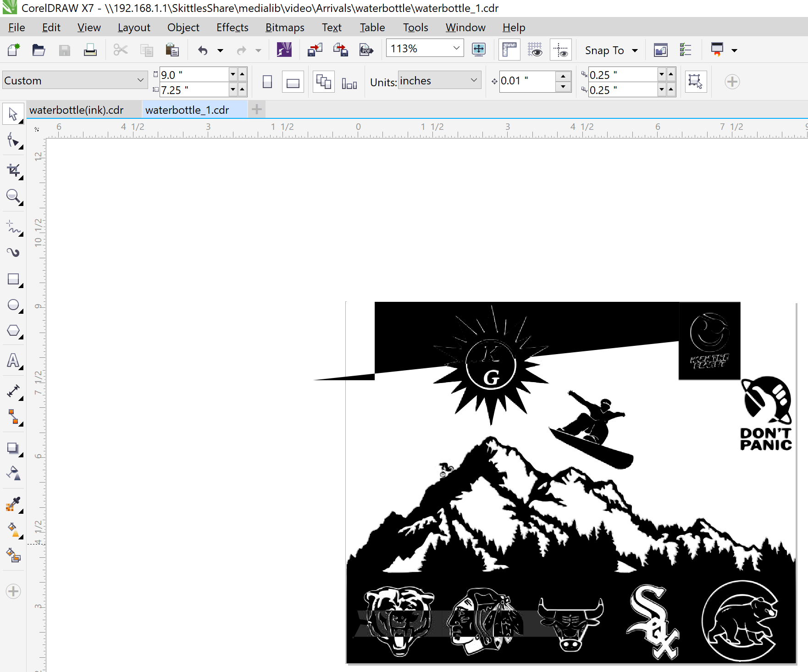
Task: Click the page width 9.0 field
Action: (x=194, y=74)
